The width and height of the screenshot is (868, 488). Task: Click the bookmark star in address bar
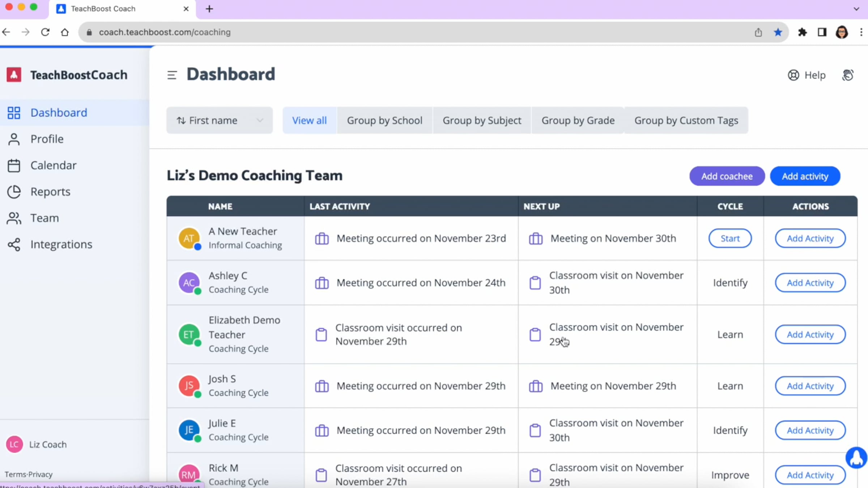(778, 32)
